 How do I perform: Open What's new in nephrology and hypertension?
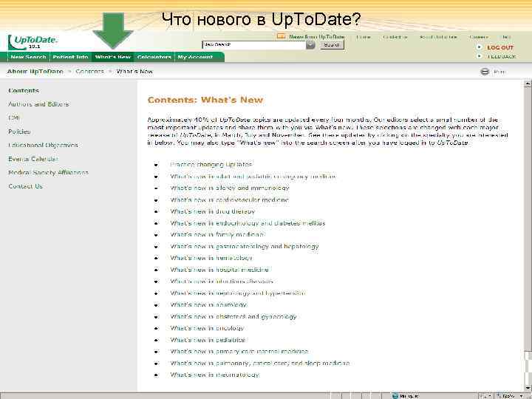[237, 293]
